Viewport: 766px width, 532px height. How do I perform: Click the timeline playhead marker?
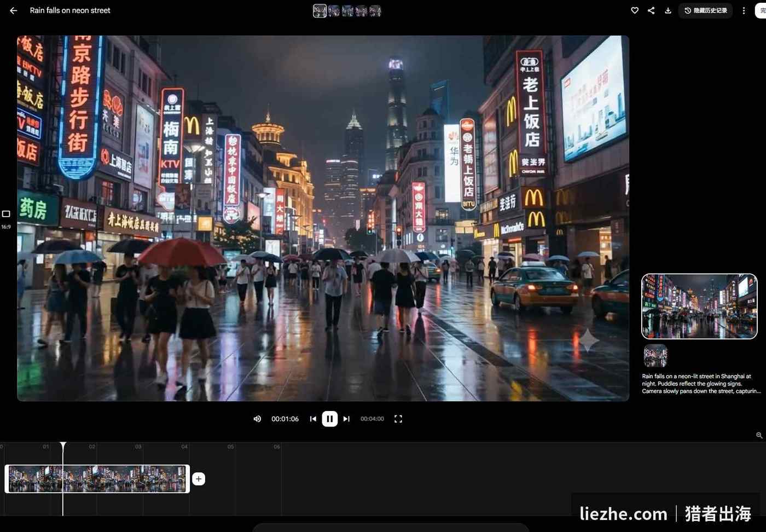click(63, 445)
